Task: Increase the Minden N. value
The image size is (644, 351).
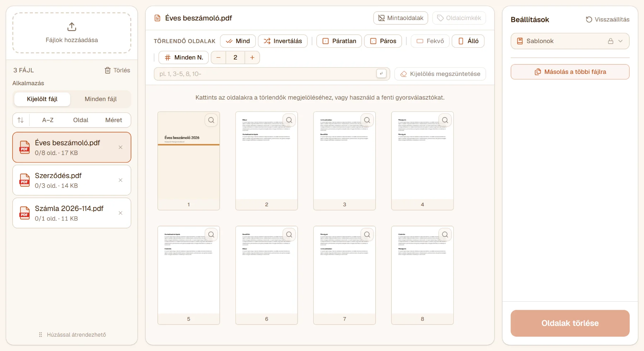Action: coord(252,57)
